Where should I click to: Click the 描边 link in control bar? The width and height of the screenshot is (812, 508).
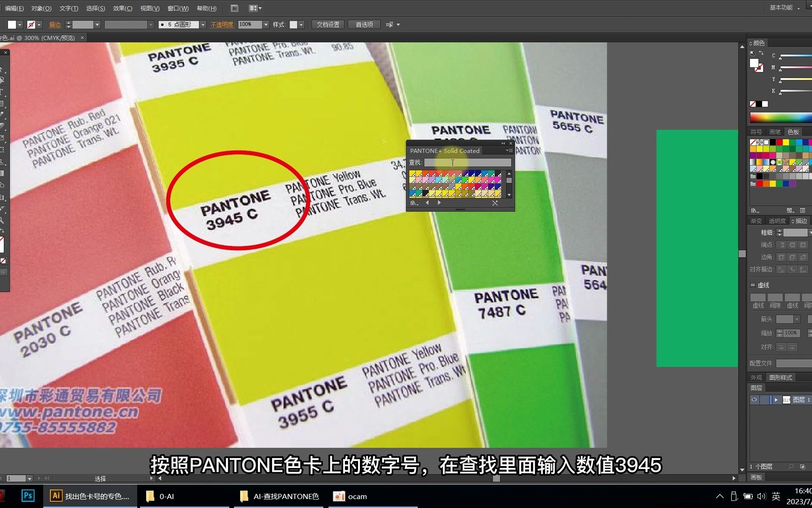[x=55, y=25]
